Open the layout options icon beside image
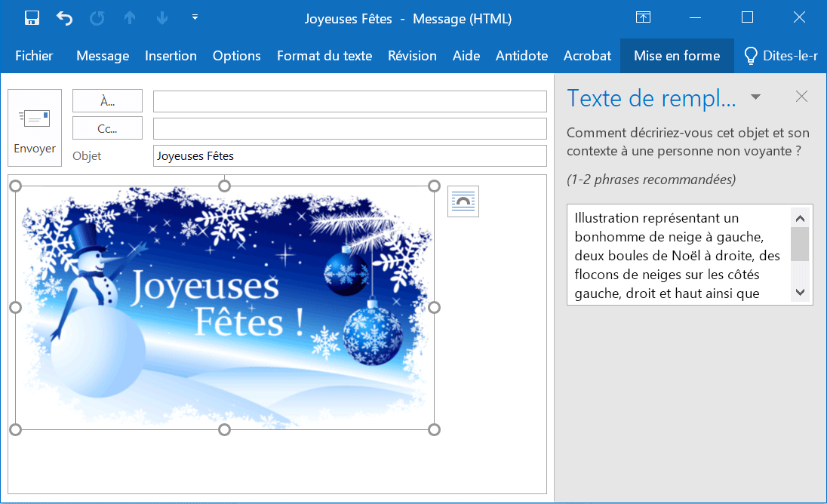This screenshot has height=504, width=827. click(463, 201)
